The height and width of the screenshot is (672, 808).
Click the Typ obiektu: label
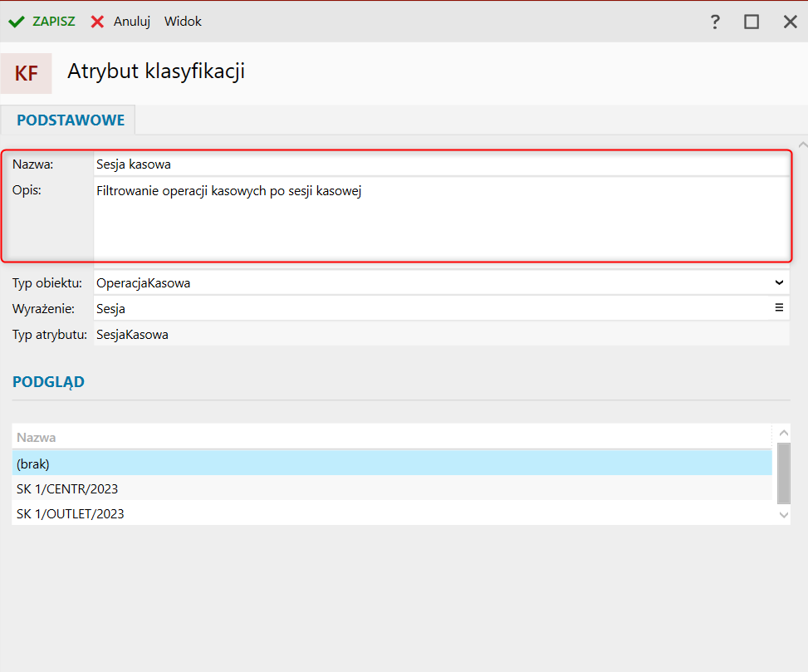(x=47, y=283)
